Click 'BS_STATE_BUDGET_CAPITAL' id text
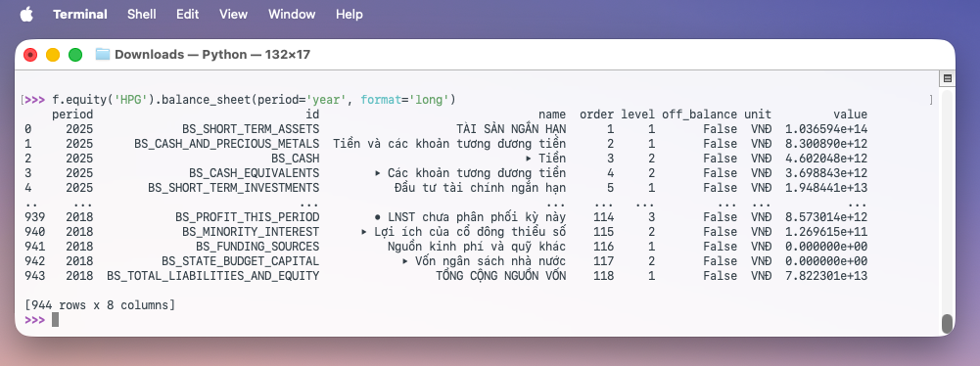Image resolution: width=980 pixels, height=366 pixels. click(240, 260)
